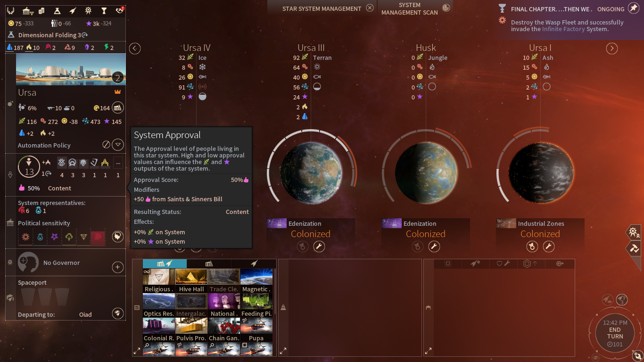Open the senate building icon in top bar

click(x=28, y=10)
